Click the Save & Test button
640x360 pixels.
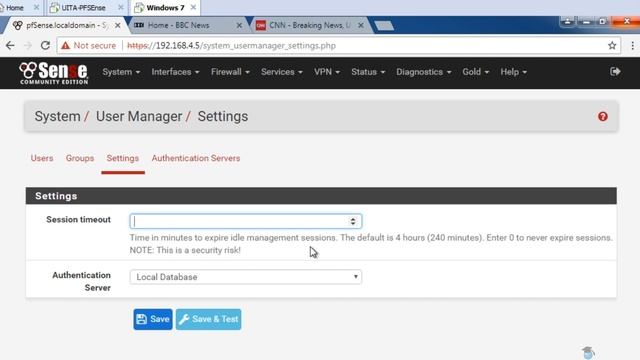coord(208,319)
